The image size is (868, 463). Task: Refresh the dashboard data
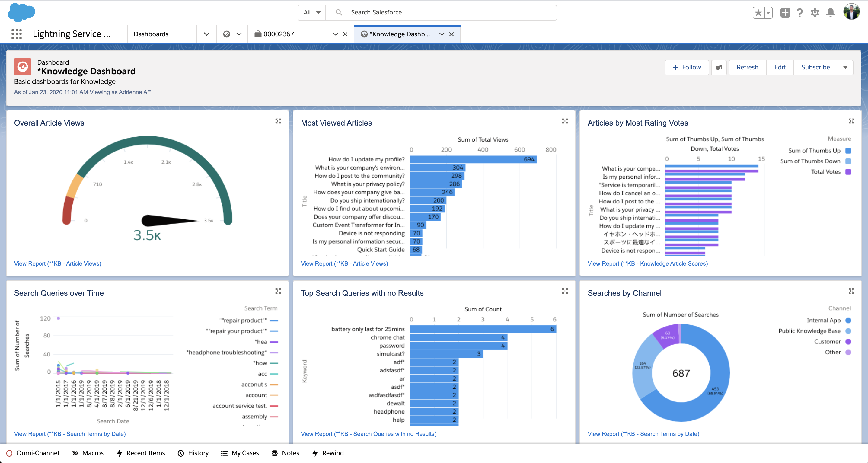(x=747, y=67)
